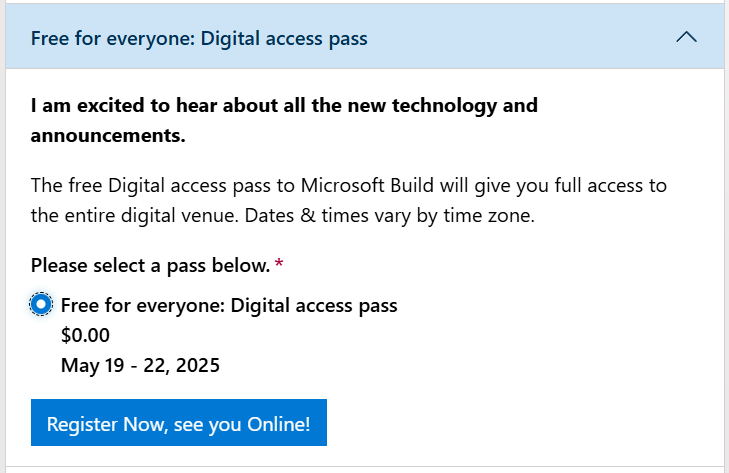
Task: Click the Register Now, see you Online! button
Action: (179, 422)
